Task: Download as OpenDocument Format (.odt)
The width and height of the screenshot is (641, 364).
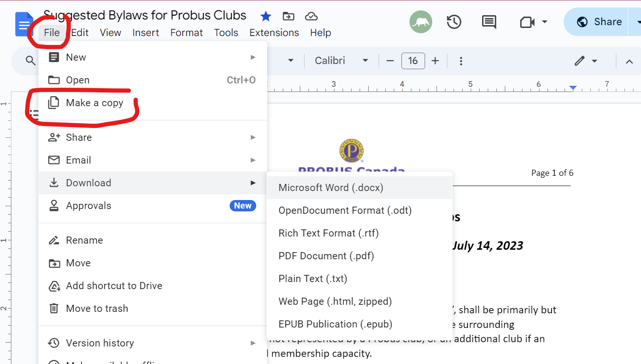Action: click(x=360, y=210)
